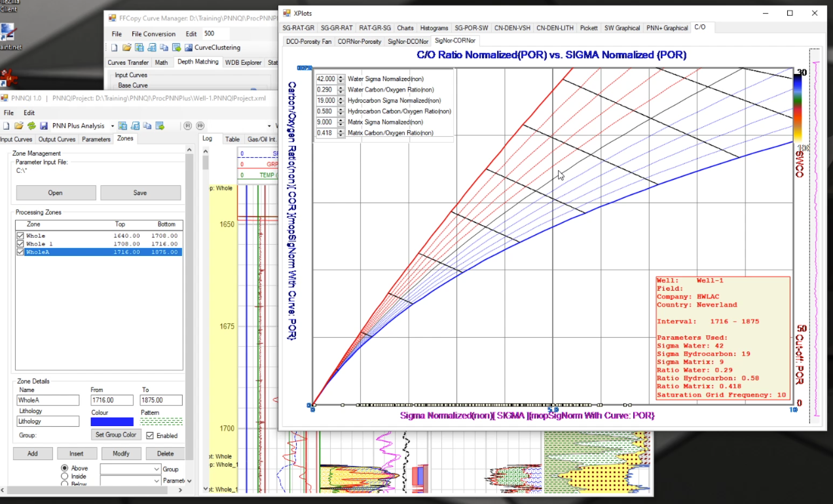
Task: Click stepper for Matrix Carbon/Oxygen Ratio value
Action: click(341, 133)
